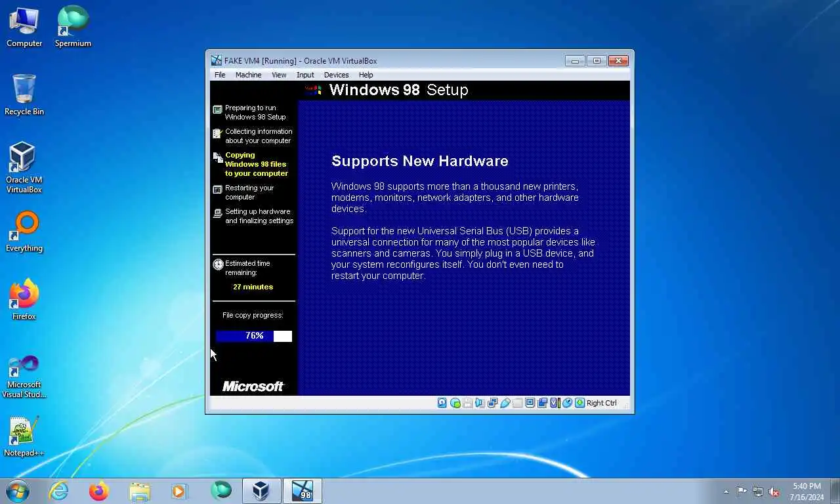Select the Everything desktop shortcut
Screen dimensions: 840x504
pos(24,232)
